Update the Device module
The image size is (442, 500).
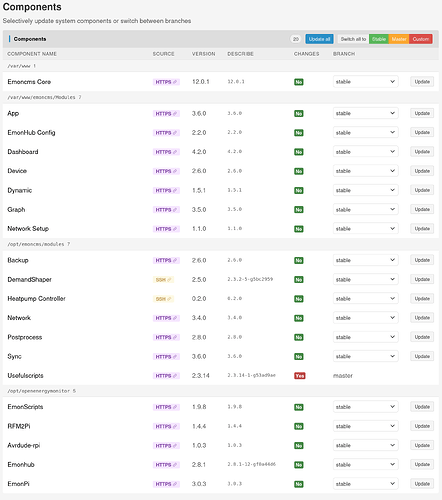[x=422, y=171]
